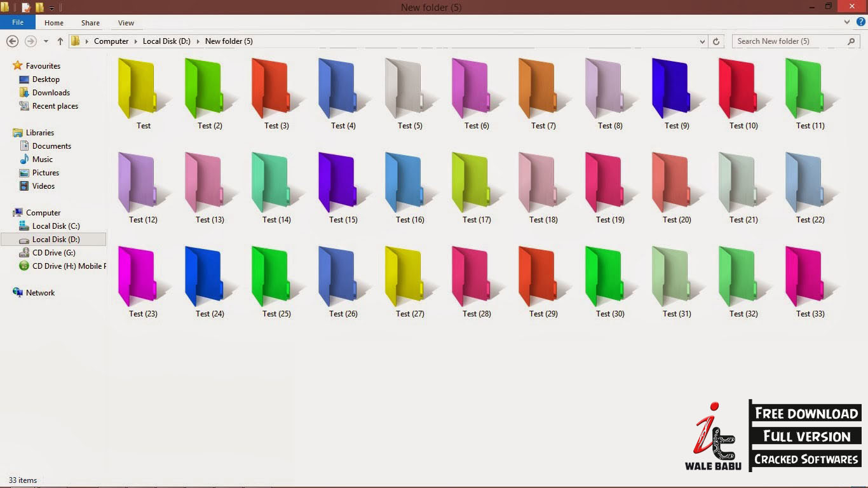The height and width of the screenshot is (488, 868).
Task: Open the Downloads folder from the sidebar
Action: click(51, 92)
